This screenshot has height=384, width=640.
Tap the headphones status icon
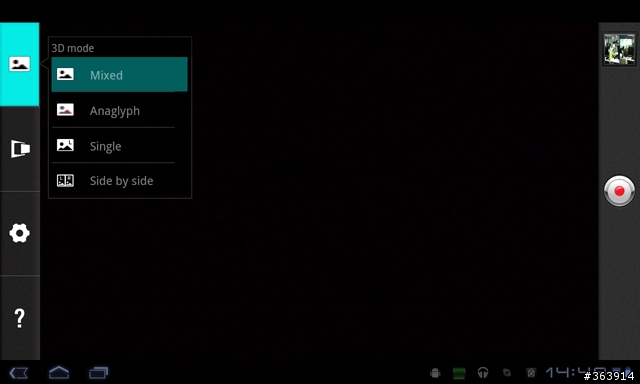point(483,373)
